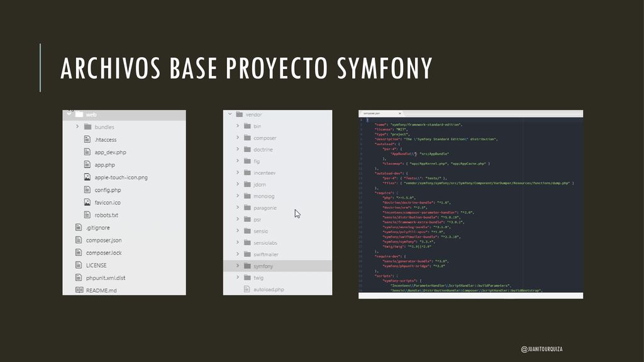Open robots.txt file
The height and width of the screenshot is (362, 644).
106,215
